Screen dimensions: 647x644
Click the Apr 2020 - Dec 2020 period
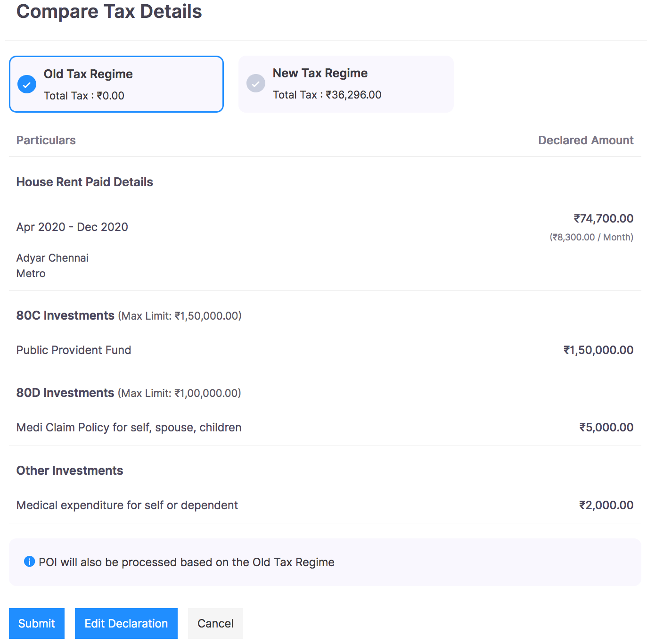click(x=72, y=227)
